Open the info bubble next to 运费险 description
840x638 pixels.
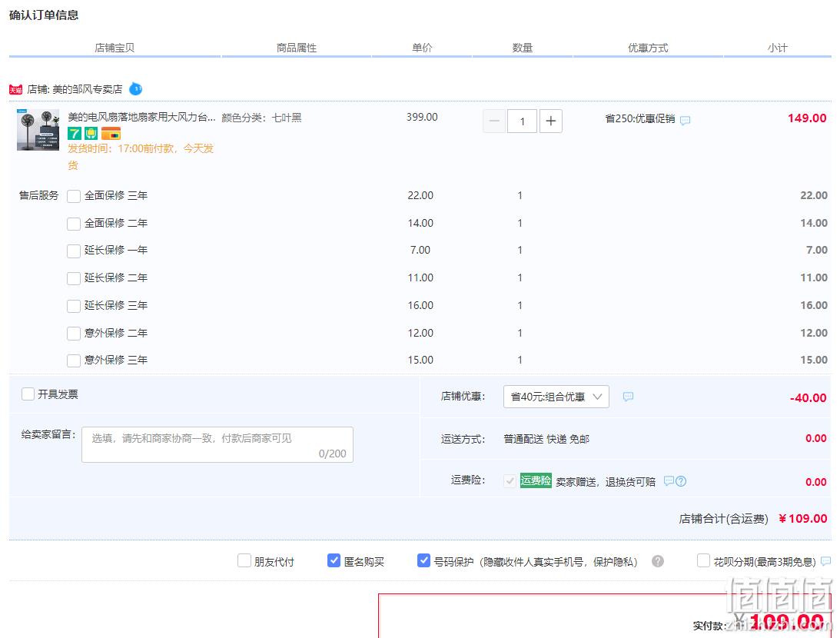[669, 481]
